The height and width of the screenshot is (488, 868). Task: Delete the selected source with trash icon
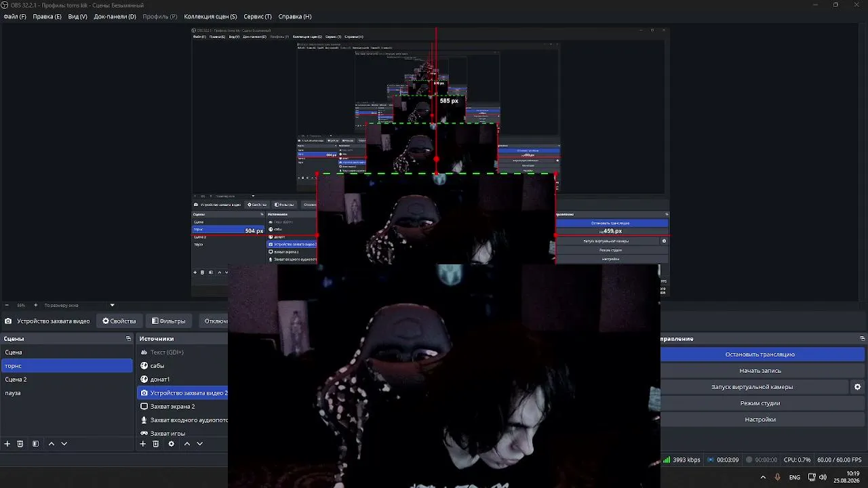(155, 444)
